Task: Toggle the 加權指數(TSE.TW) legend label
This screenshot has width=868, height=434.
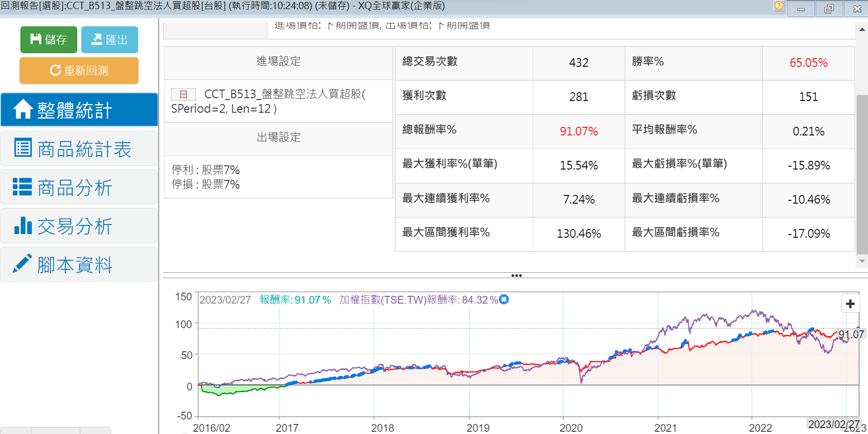Action: coord(418,300)
